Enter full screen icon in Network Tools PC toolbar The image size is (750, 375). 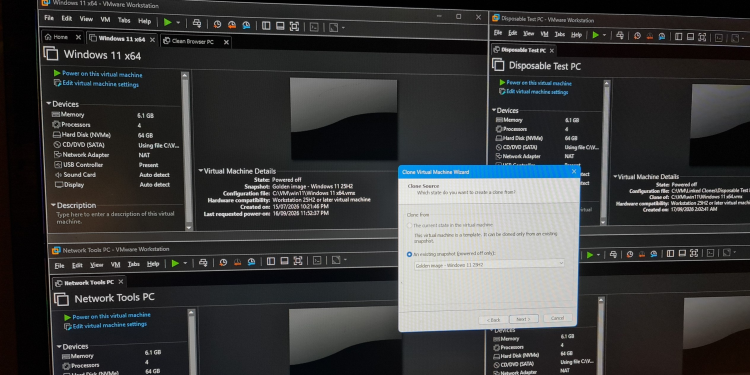[x=298, y=261]
